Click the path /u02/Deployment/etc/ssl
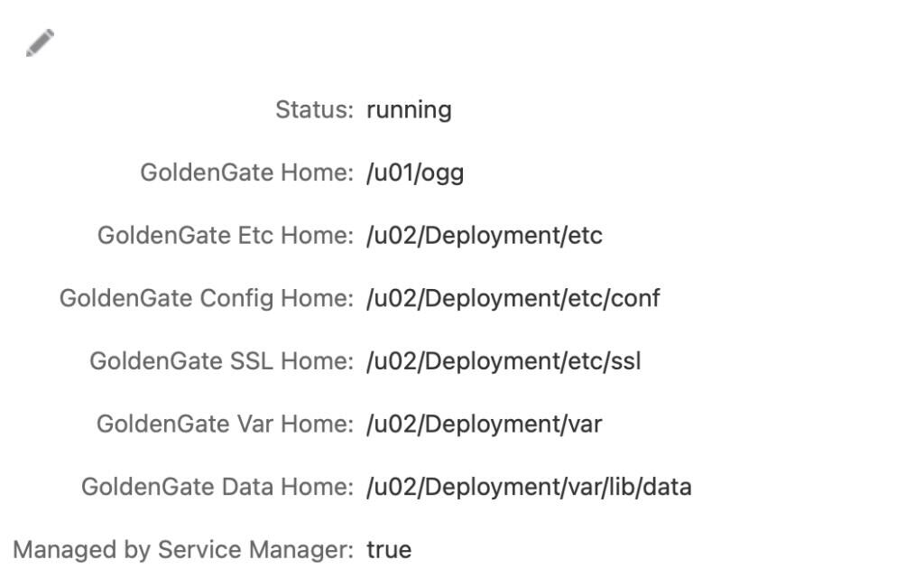 504,360
